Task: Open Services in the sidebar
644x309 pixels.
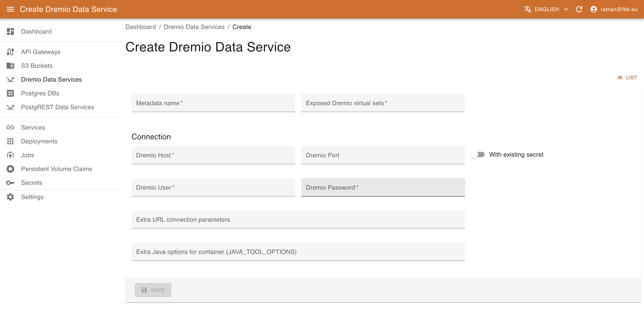Action: [x=61, y=127]
